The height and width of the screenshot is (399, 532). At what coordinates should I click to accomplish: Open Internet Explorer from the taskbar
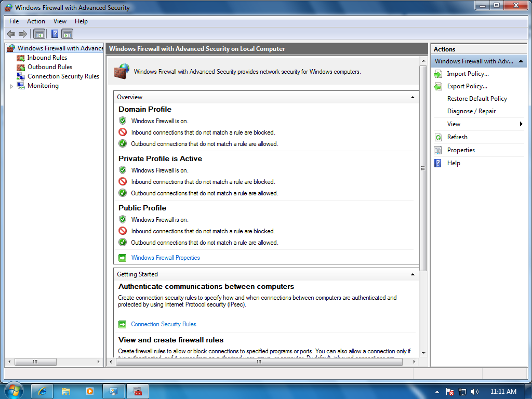pos(42,391)
